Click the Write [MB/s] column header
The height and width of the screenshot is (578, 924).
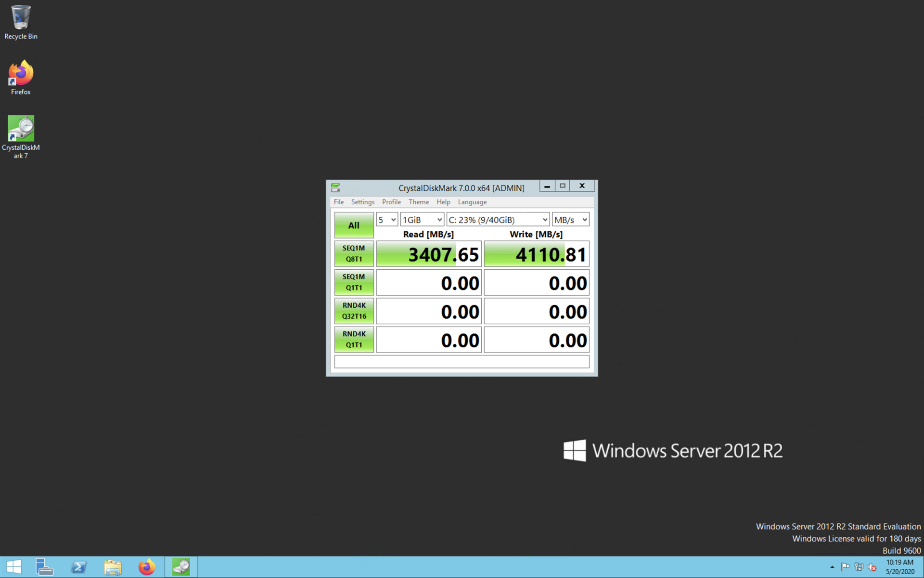tap(536, 234)
